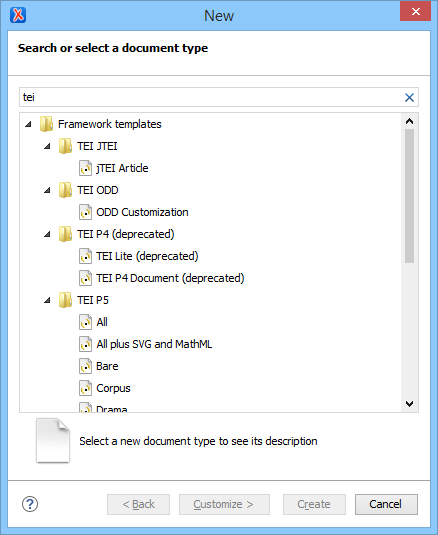Click the scroll up arrow of template list
Screen dimensions: 438x535
coord(409,121)
